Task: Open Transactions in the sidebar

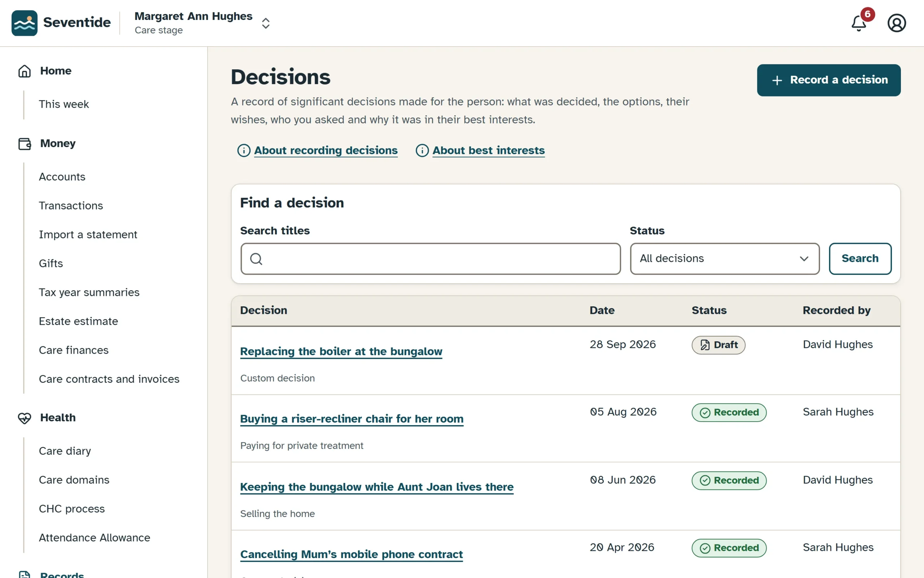Action: pos(71,206)
